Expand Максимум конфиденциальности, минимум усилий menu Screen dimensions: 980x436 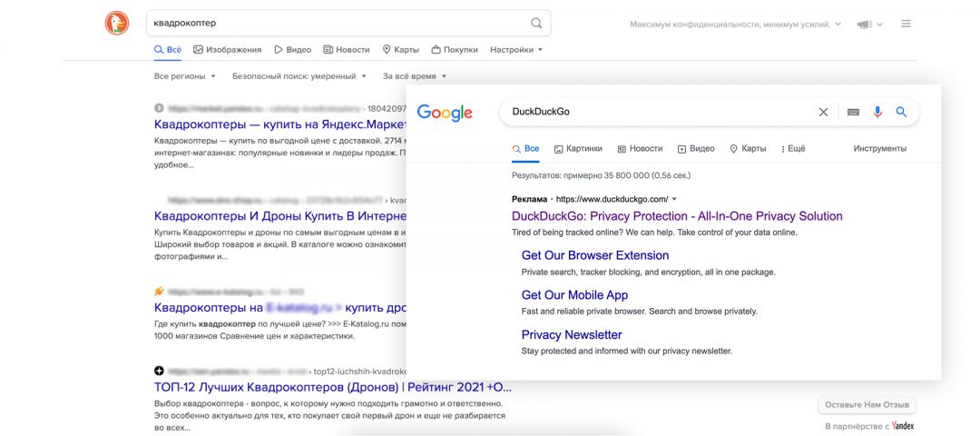(736, 25)
